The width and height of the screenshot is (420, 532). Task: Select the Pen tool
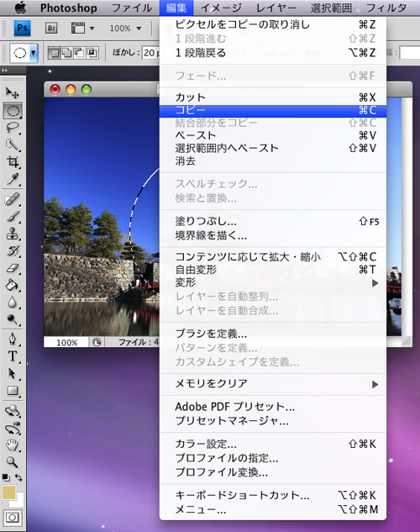(13, 339)
